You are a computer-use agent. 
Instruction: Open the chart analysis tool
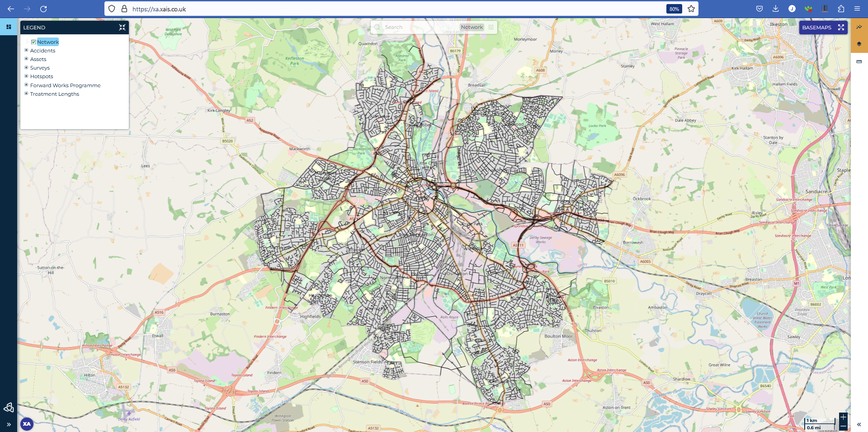tap(859, 27)
